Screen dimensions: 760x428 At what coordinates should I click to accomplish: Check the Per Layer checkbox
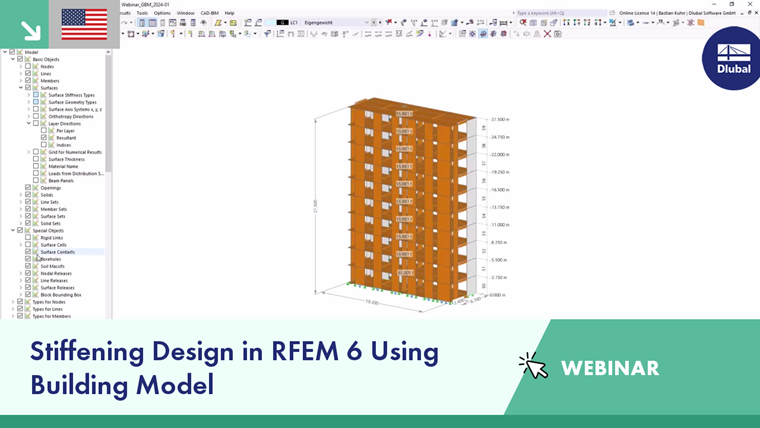pyautogui.click(x=44, y=130)
